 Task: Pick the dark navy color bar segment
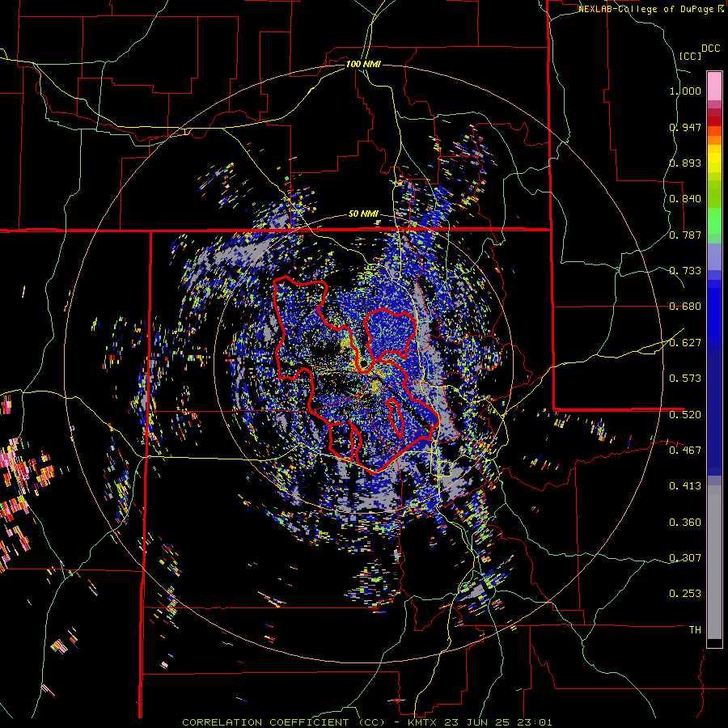point(714,413)
